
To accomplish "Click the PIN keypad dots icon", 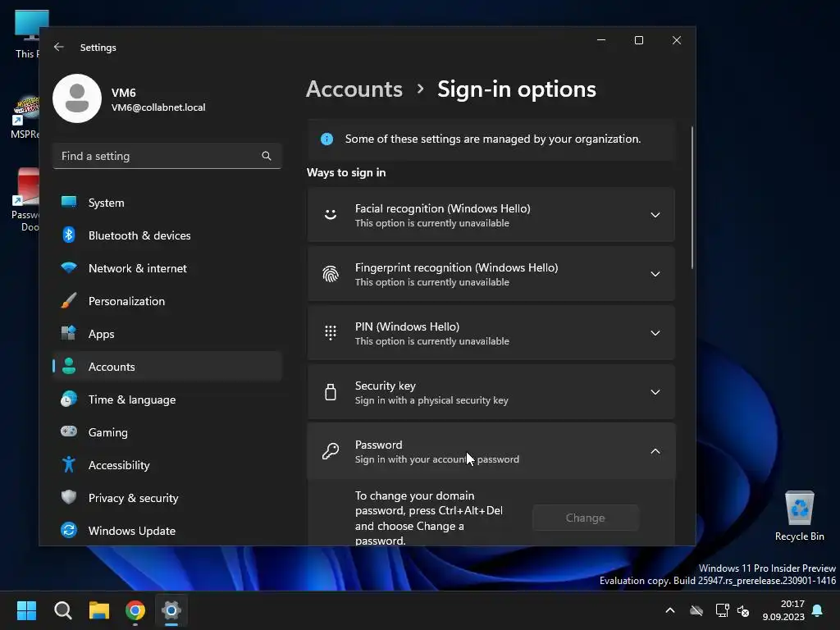I will pos(331,333).
